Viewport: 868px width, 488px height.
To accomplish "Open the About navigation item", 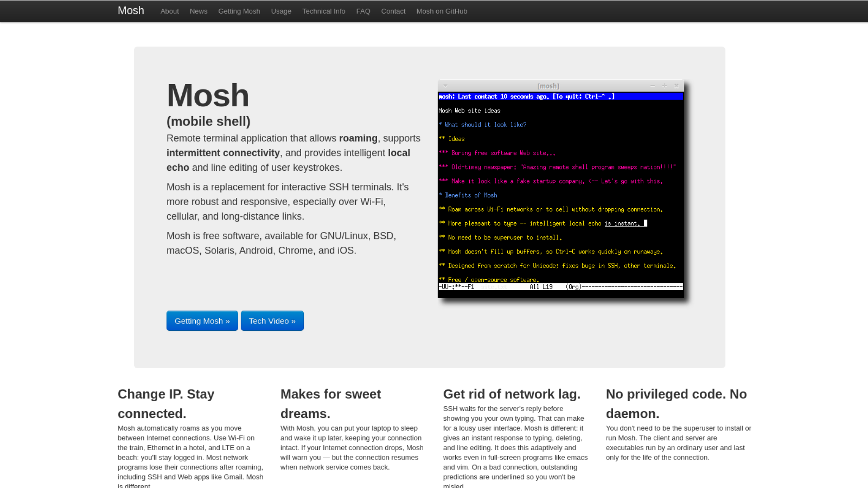I will 170,11.
